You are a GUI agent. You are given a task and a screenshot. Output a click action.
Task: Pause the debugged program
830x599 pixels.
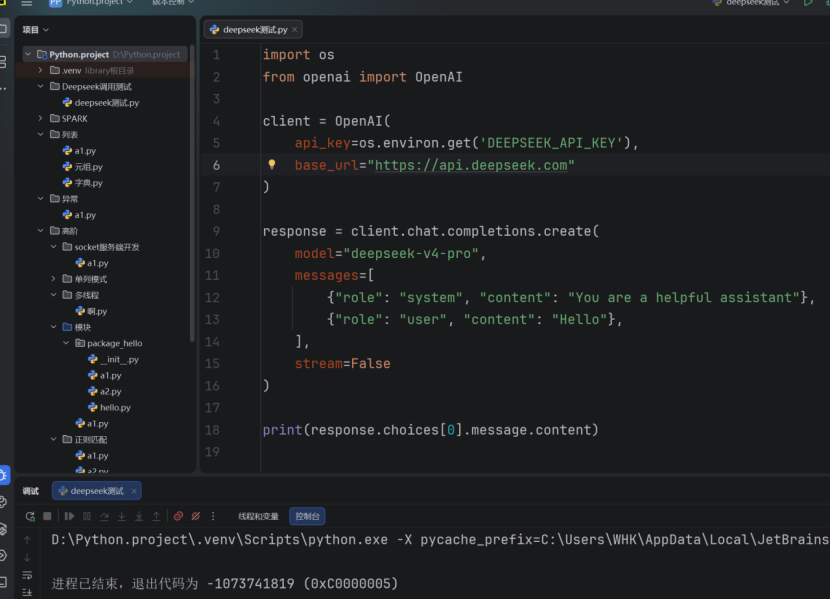[x=87, y=516]
